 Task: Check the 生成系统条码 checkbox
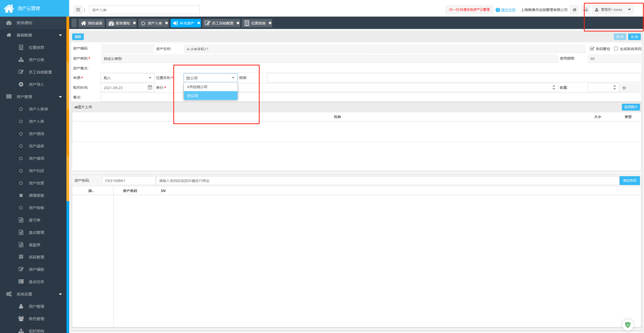(x=616, y=49)
